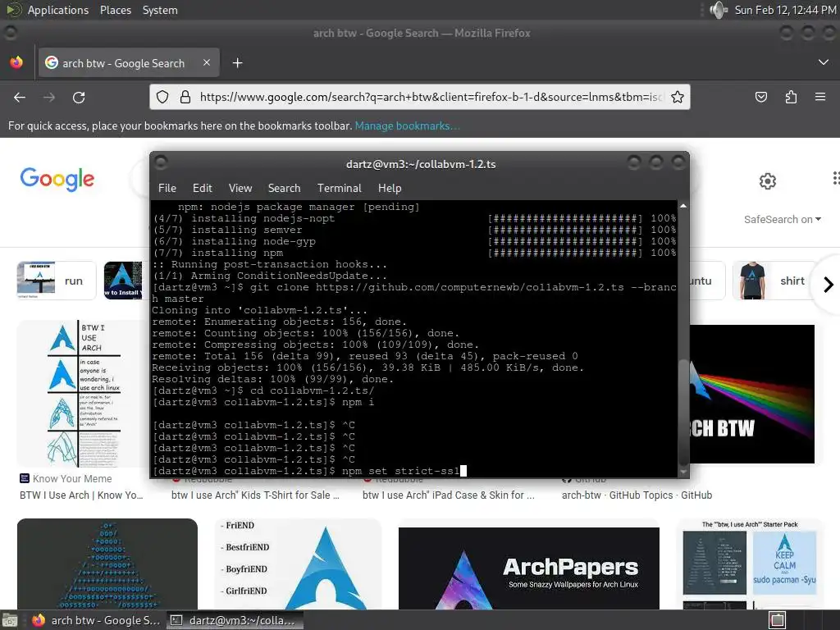Viewport: 840px width, 630px height.
Task: Select the 'run' filter chip
Action: pyautogui.click(x=57, y=281)
